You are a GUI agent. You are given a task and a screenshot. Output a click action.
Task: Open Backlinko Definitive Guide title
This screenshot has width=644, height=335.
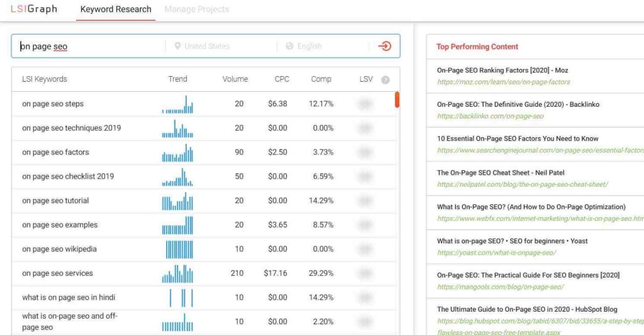click(x=518, y=104)
